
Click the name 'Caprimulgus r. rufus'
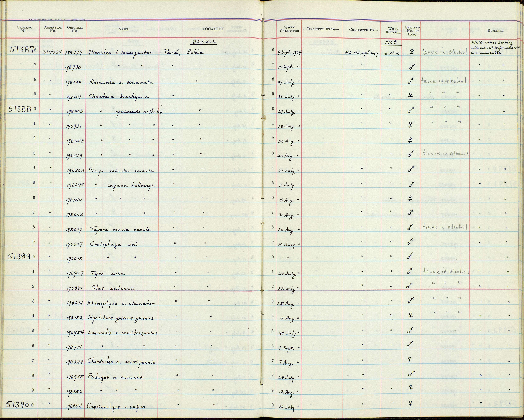(116, 407)
